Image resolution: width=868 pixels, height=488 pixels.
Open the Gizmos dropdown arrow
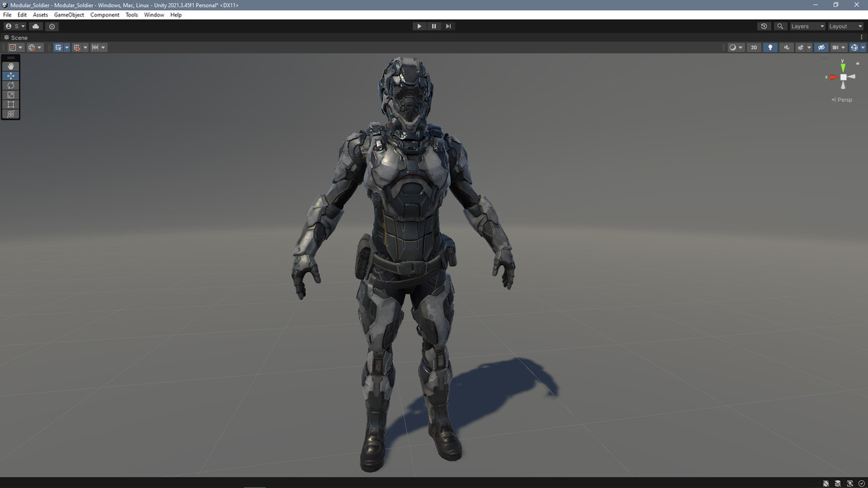[863, 47]
